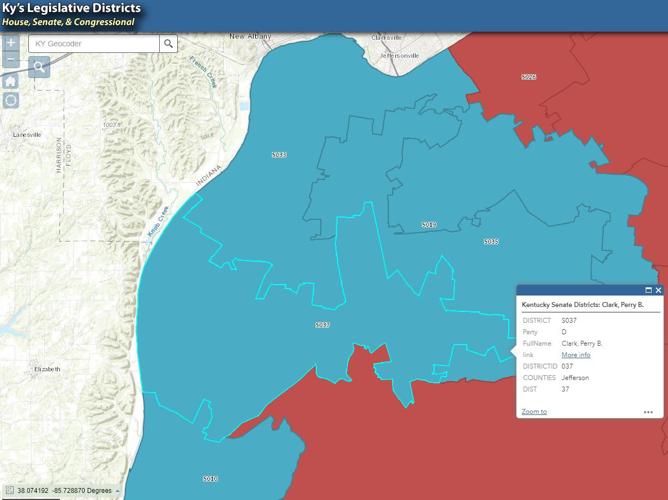Click the My Location circle icon
This screenshot has width=668, height=500.
coord(11,100)
